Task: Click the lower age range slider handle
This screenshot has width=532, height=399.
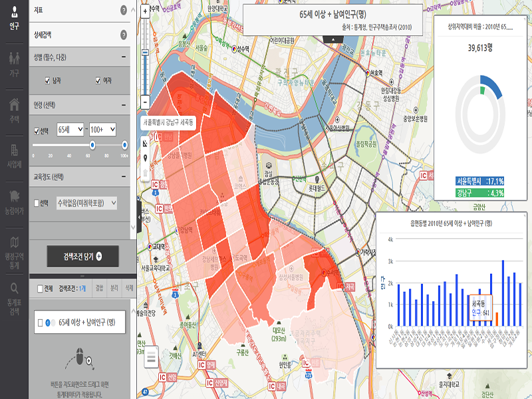Action: point(92,145)
